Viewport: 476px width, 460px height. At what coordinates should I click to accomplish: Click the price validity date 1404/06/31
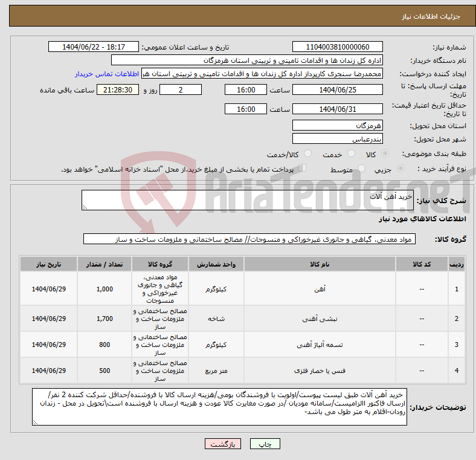pyautogui.click(x=337, y=109)
